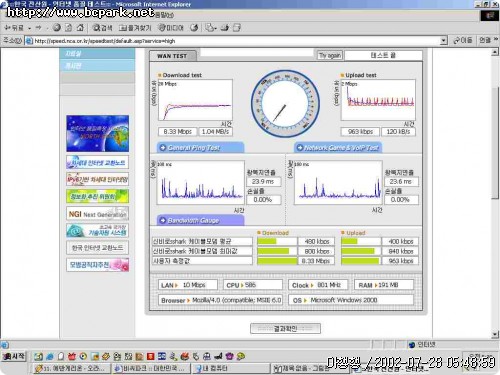This screenshot has height=375, width=500.
Task: Click the Forward arrow toolbar icon
Action: tap(39, 28)
